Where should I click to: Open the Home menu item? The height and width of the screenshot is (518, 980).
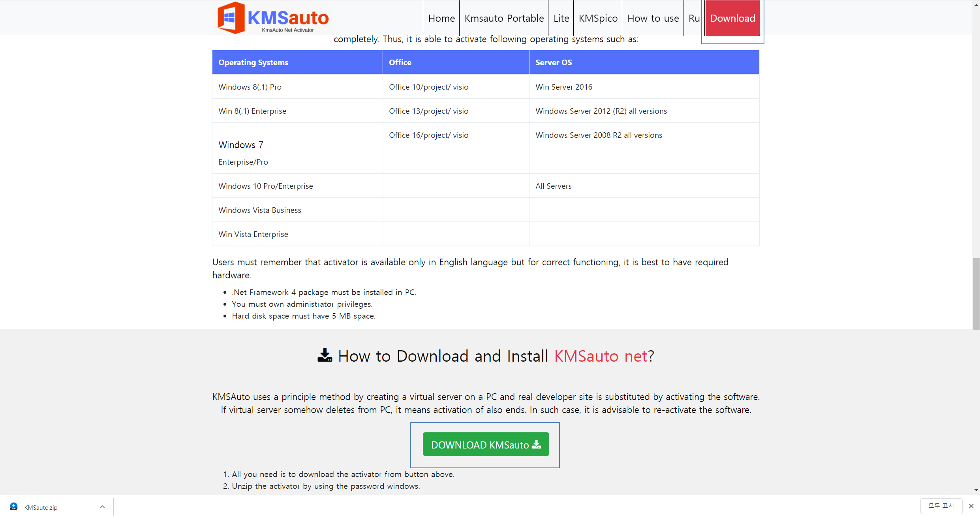coord(441,18)
